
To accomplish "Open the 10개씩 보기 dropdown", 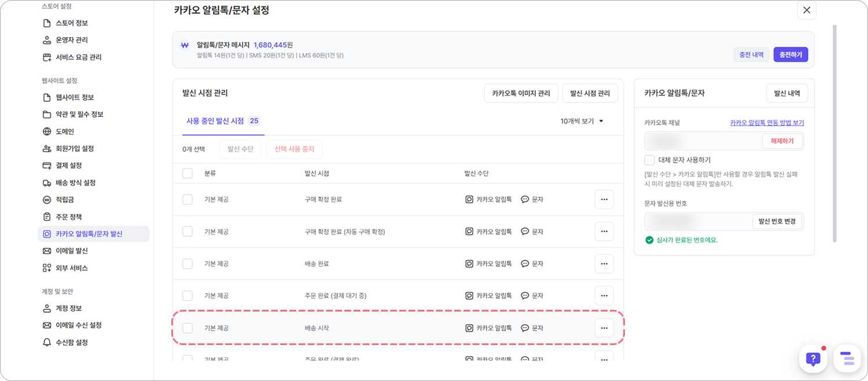I will 582,121.
